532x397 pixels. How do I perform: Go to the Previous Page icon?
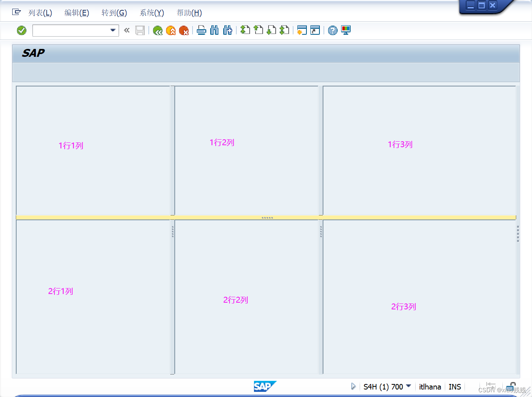click(258, 30)
